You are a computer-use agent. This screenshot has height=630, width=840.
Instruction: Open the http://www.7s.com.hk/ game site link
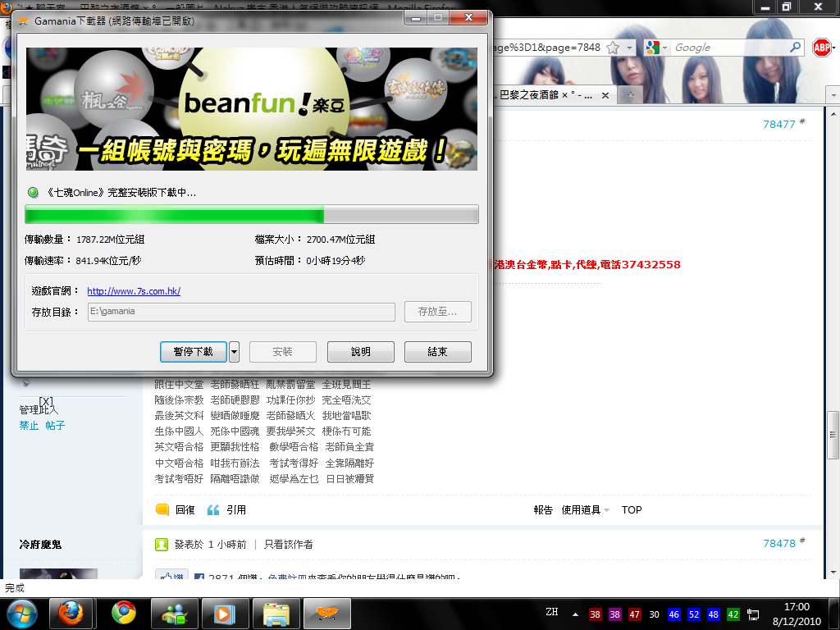pyautogui.click(x=134, y=291)
